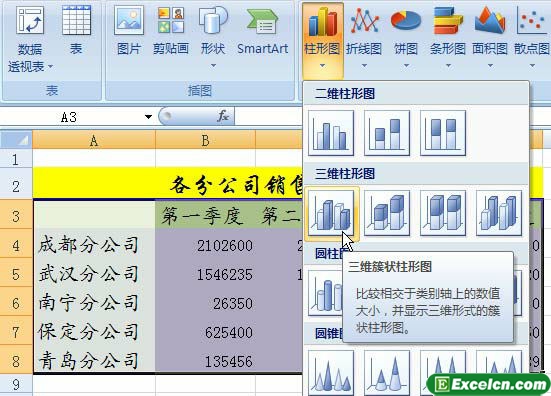The height and width of the screenshot is (396, 551).
Task: Open the pie chart (饼图) menu
Action: pyautogui.click(x=406, y=37)
